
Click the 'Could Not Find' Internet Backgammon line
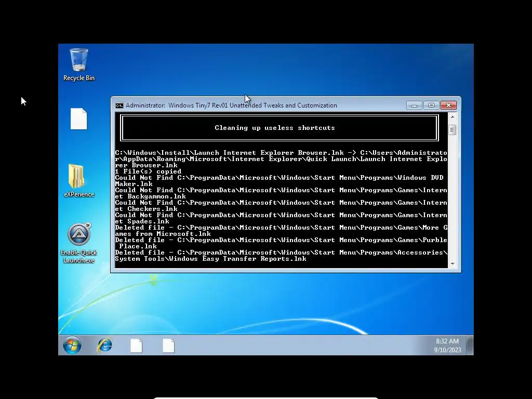pyautogui.click(x=281, y=193)
